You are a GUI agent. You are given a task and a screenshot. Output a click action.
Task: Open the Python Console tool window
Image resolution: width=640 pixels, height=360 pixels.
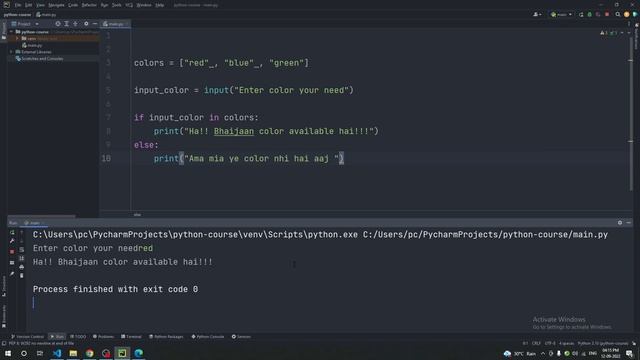[x=208, y=337]
